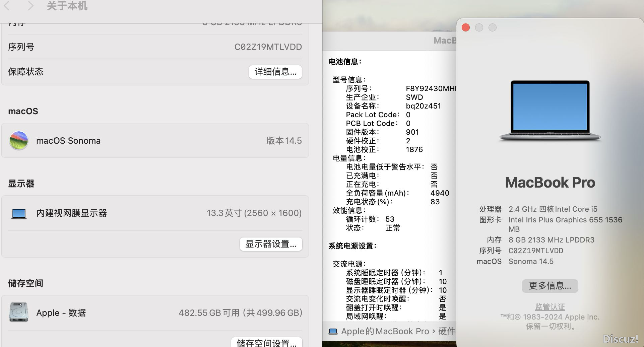Click charge state value 83

coord(435,202)
